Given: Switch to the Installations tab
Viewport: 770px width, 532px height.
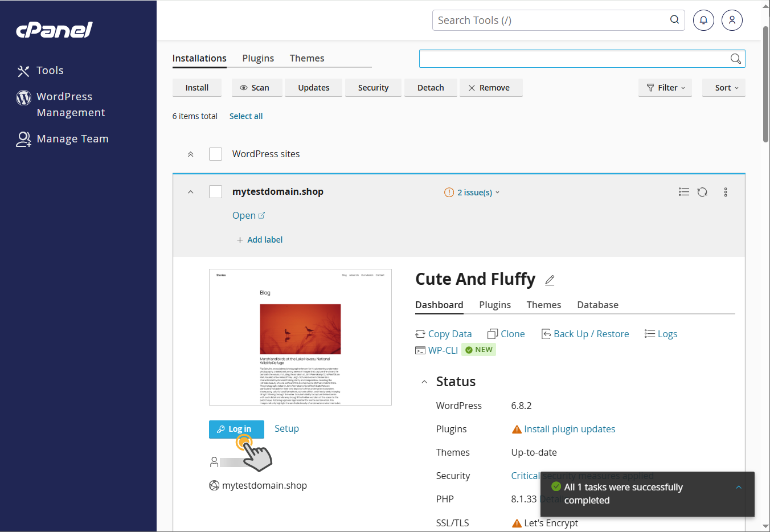Looking at the screenshot, I should click(199, 58).
